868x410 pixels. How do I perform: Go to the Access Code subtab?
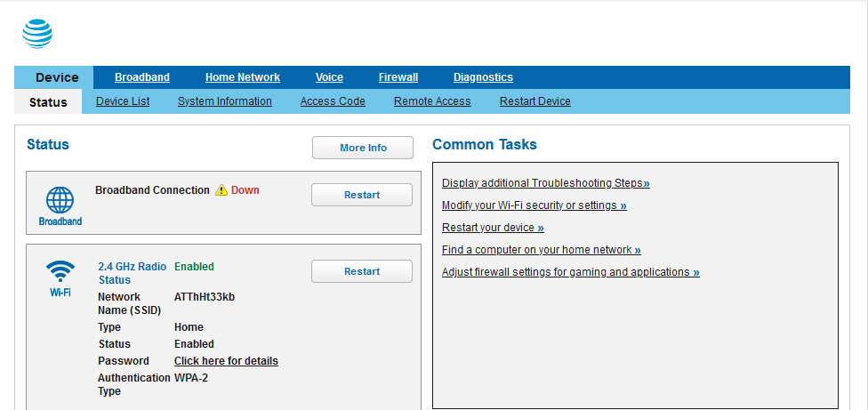tap(333, 101)
